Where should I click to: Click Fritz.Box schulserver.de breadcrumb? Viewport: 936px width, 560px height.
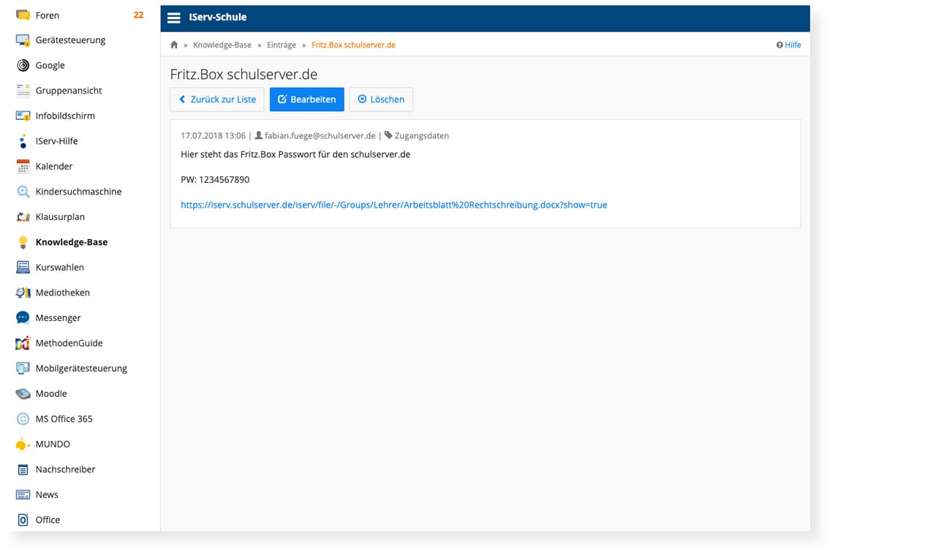[x=353, y=45]
